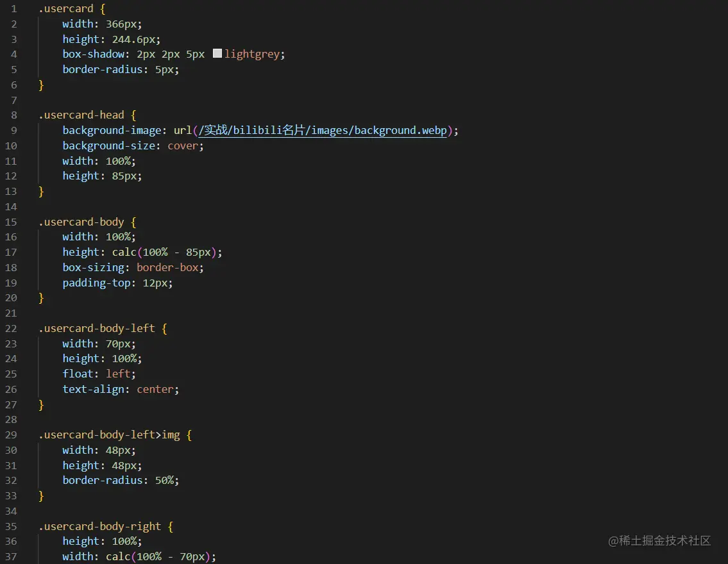Click the cover value of background-size
Screen dimensions: 728x564
point(183,145)
